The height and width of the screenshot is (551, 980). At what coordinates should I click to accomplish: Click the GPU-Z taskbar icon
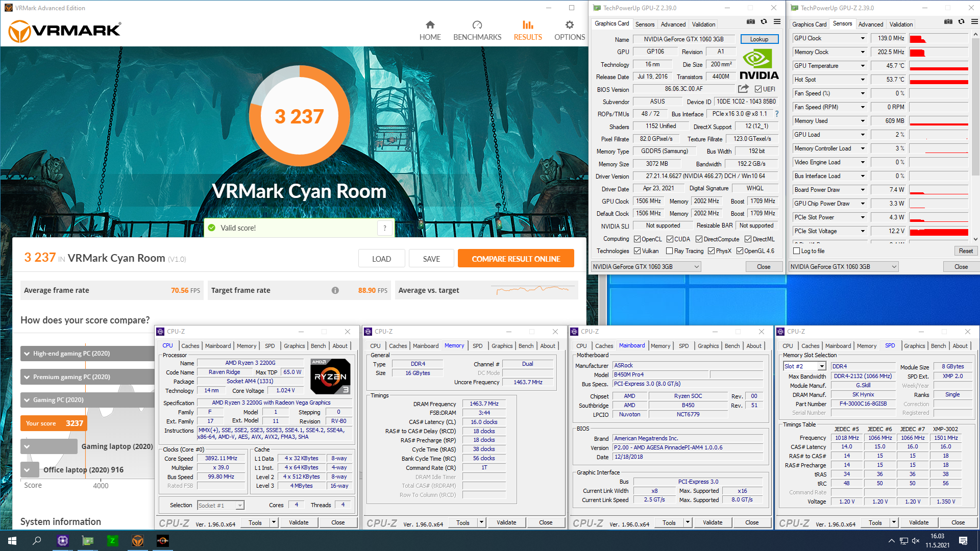click(x=88, y=541)
